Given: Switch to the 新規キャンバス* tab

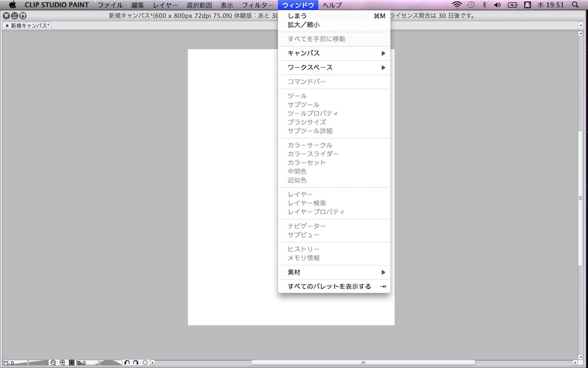Looking at the screenshot, I should [27, 25].
